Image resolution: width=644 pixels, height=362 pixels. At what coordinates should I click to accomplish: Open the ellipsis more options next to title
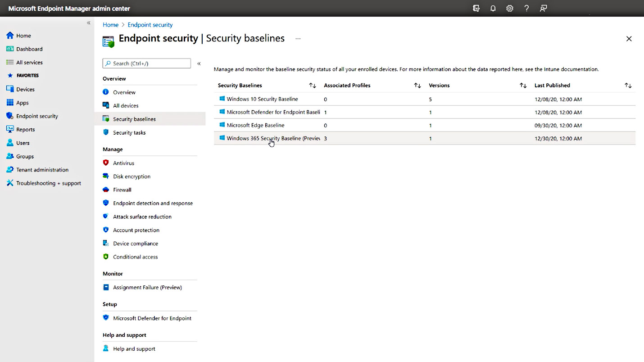(x=298, y=39)
